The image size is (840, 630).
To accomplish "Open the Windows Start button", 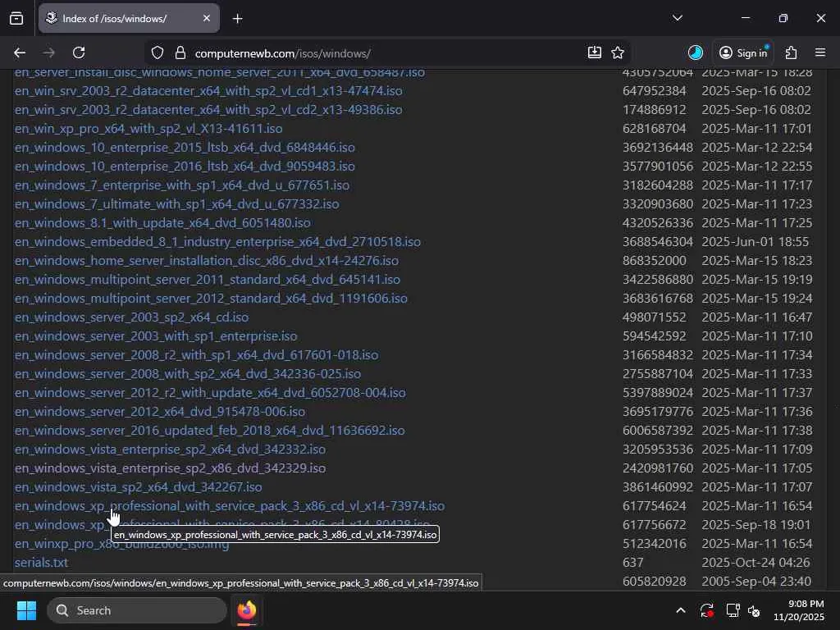I will (26, 610).
